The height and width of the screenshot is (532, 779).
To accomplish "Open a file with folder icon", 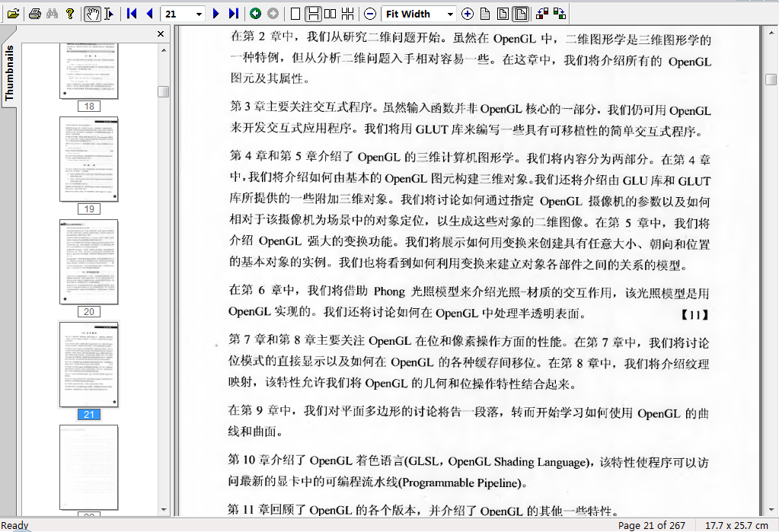I will pyautogui.click(x=14, y=14).
